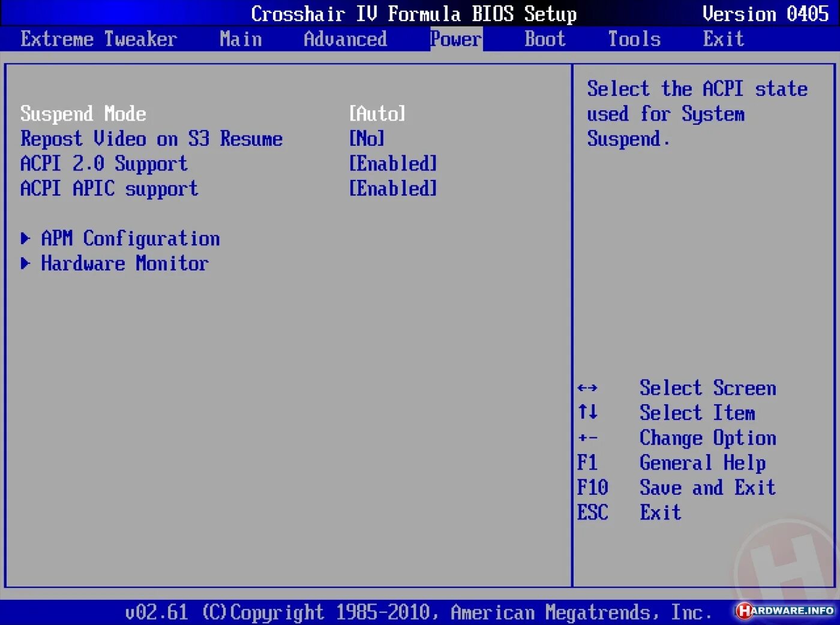840x625 pixels.
Task: Select the Power tab
Action: point(456,39)
